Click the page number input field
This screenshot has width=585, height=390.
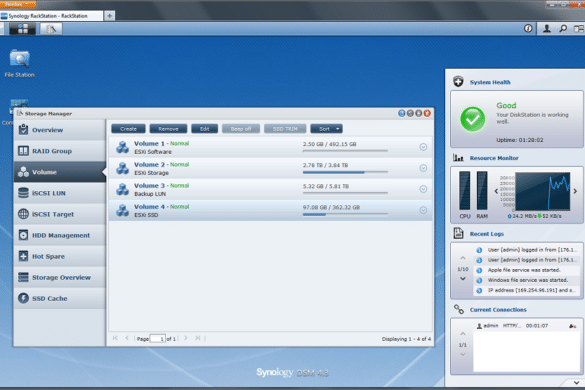tap(157, 338)
